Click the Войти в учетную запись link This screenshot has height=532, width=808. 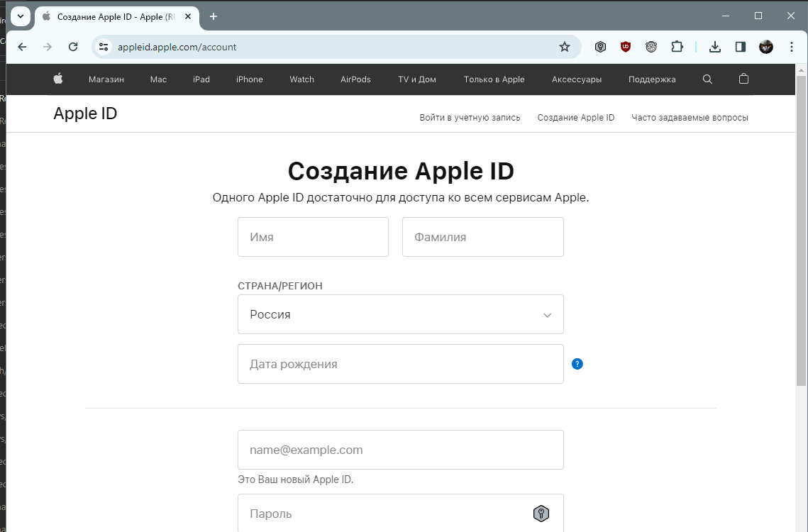point(470,118)
